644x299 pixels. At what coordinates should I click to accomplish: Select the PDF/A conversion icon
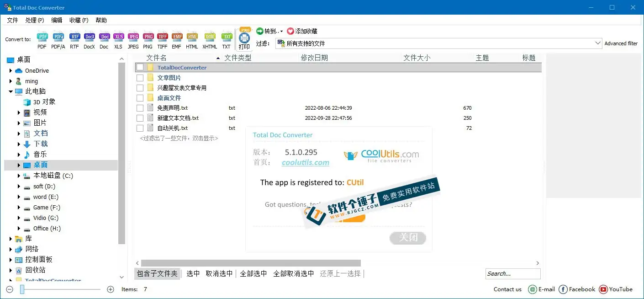pyautogui.click(x=58, y=37)
